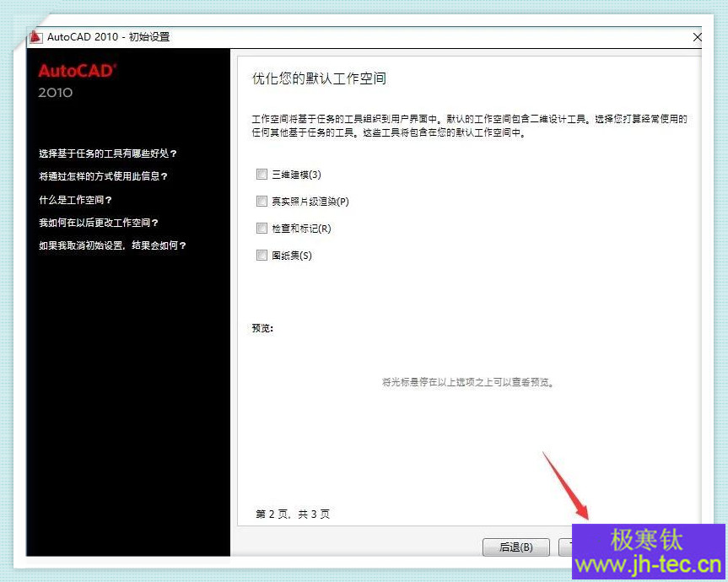Viewport: 728px width, 582px height.
Task: Click the 什么是工作空间？ help link
Action: pyautogui.click(x=75, y=200)
